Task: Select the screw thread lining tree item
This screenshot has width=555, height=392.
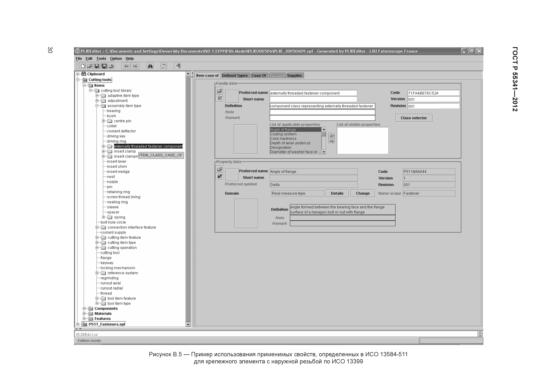Action: click(x=124, y=197)
